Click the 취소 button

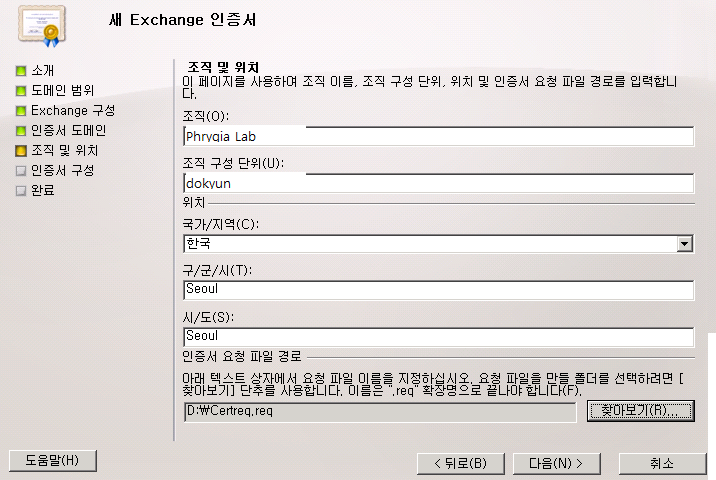coord(663,464)
